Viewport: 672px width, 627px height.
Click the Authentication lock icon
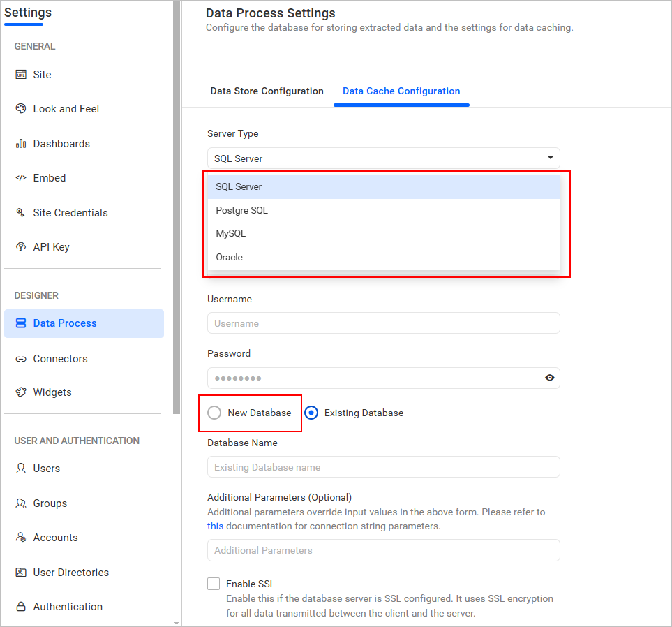(x=20, y=606)
